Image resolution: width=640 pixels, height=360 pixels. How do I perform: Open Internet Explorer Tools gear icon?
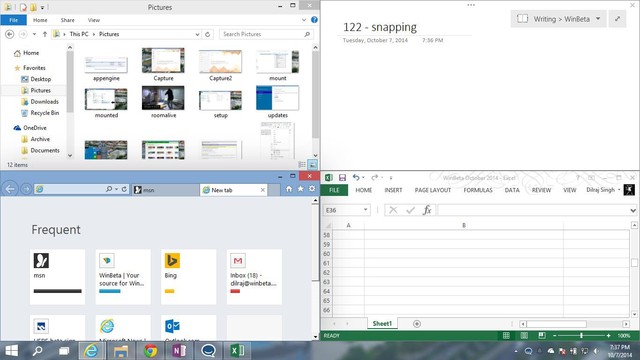click(x=312, y=189)
